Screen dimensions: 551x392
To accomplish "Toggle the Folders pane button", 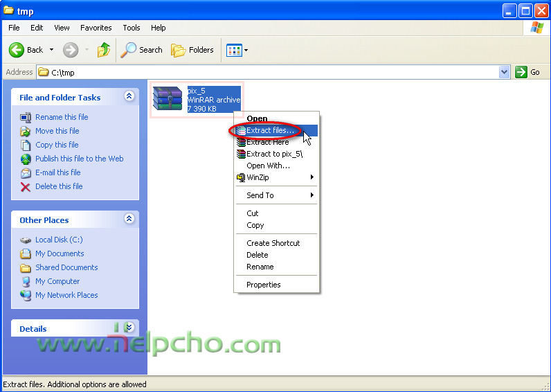I will tap(192, 50).
